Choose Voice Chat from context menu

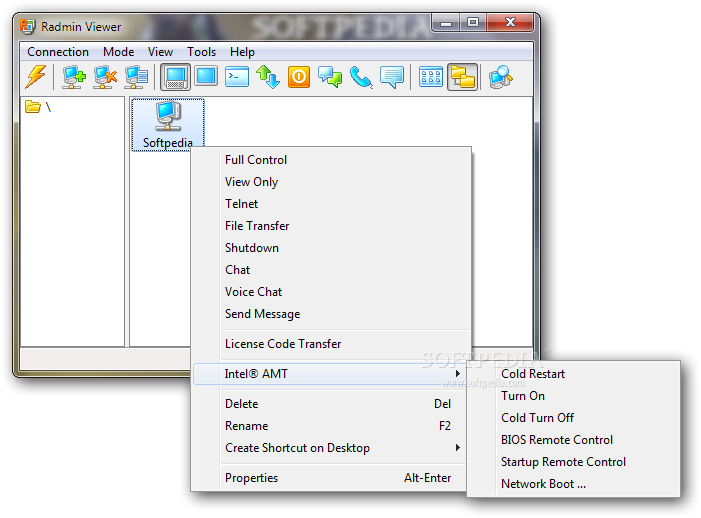point(331,292)
